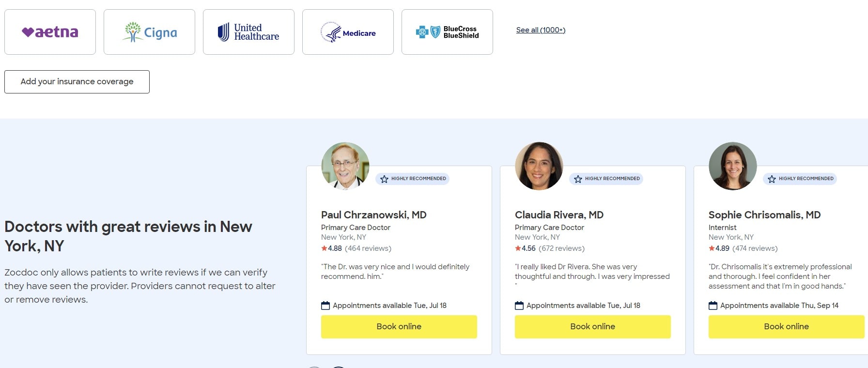The width and height of the screenshot is (868, 368).
Task: Click Paul Chrzanowski's Highly Recommended star badge
Action: tap(412, 179)
